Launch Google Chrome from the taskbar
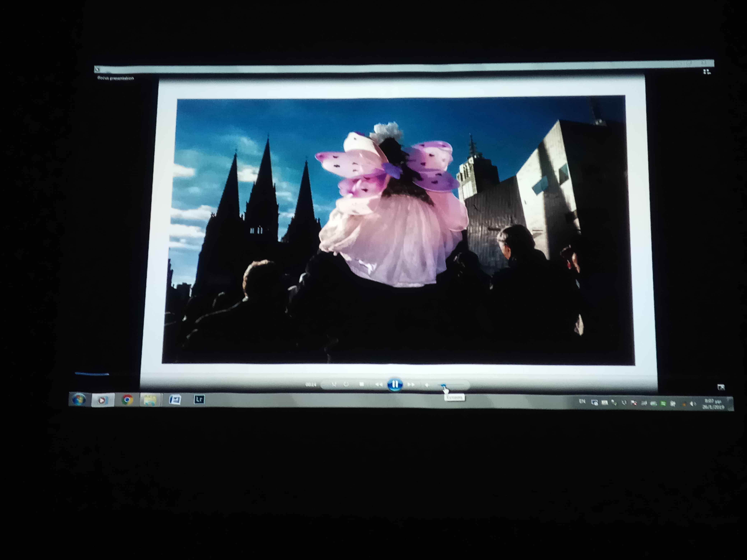 click(x=127, y=400)
